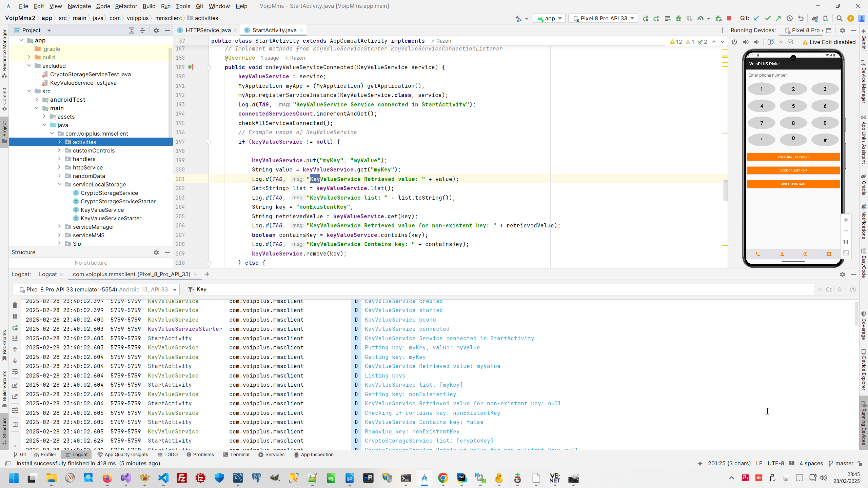Collapse the serviceLocalStorage folder
This screenshot has width=868, height=488.
point(60,184)
